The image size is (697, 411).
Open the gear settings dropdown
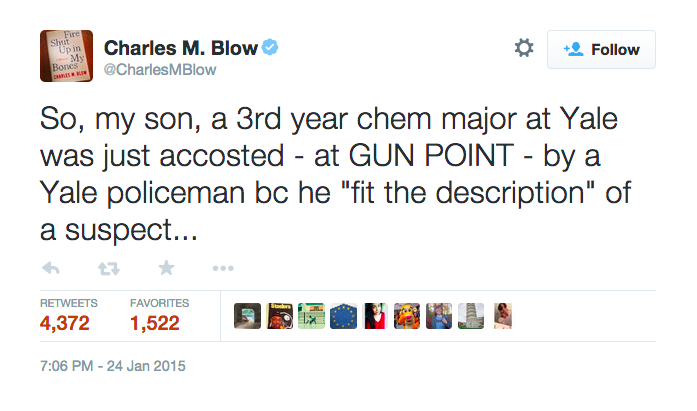(524, 48)
